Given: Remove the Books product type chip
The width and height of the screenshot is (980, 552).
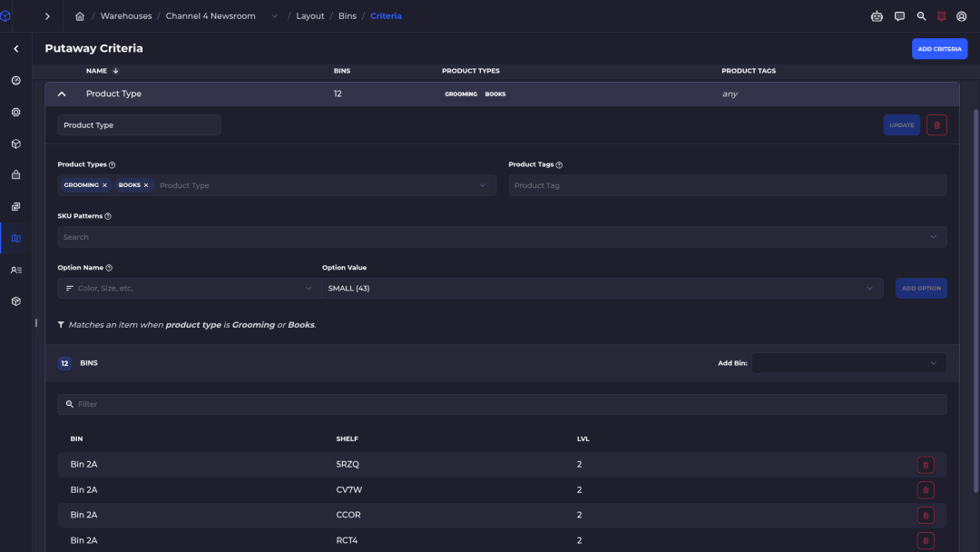Looking at the screenshot, I should pyautogui.click(x=146, y=185).
